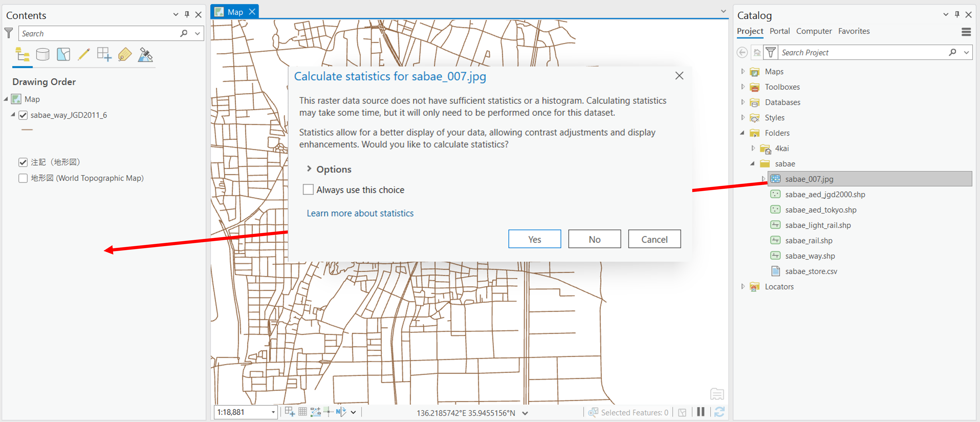Expand Locators in Catalog
Viewport: 980px width, 422px height.
(743, 286)
